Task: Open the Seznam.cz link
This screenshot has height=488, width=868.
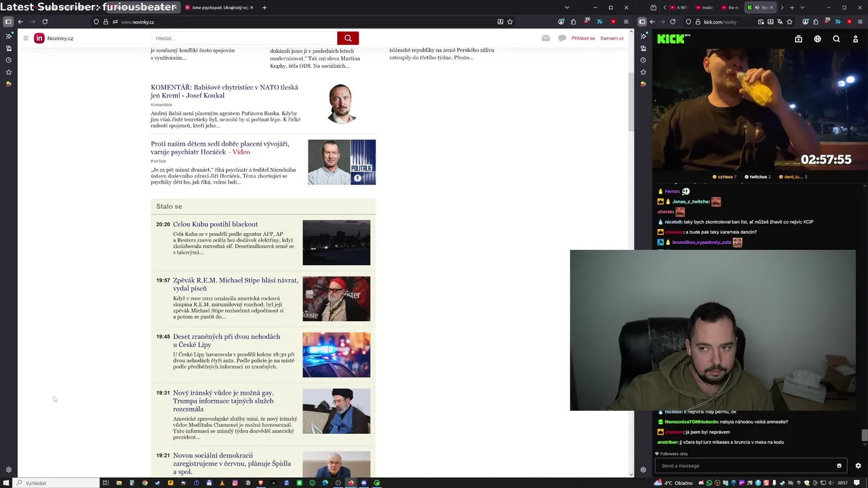Action: click(612, 38)
